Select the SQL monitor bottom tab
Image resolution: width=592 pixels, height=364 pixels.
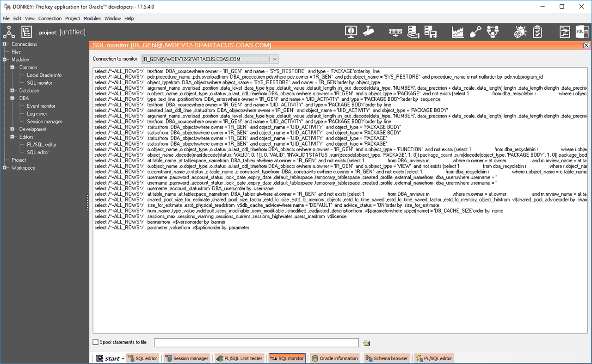click(x=287, y=358)
